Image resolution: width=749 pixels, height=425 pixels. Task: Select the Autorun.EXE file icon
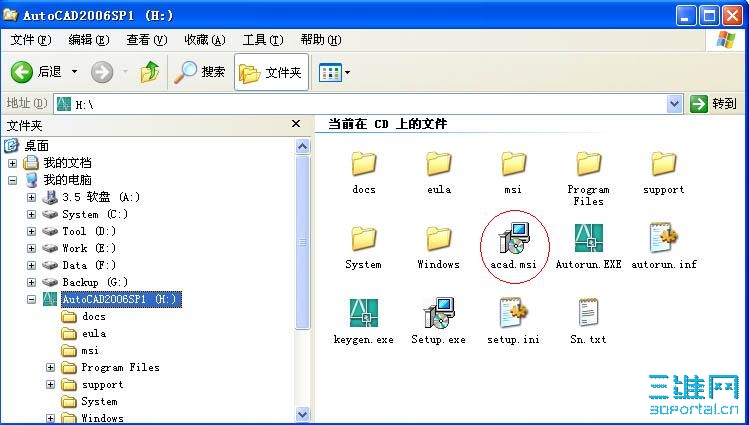pos(588,238)
